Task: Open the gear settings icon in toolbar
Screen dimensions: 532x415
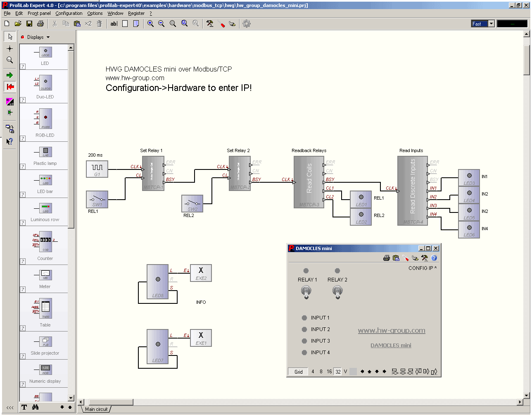Action: coord(247,24)
